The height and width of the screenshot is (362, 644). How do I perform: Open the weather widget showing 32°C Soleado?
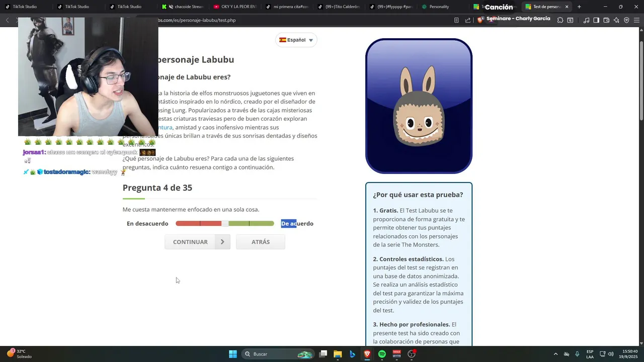pyautogui.click(x=19, y=354)
